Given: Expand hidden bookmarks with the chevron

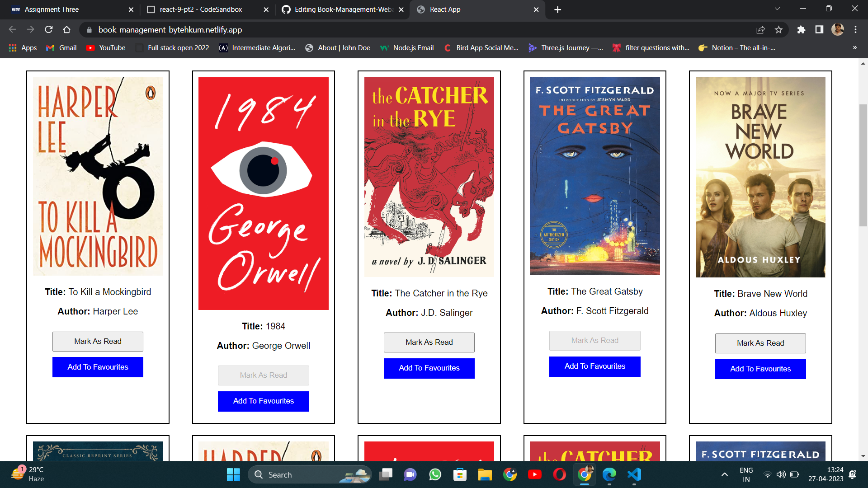Looking at the screenshot, I should pyautogui.click(x=854, y=47).
